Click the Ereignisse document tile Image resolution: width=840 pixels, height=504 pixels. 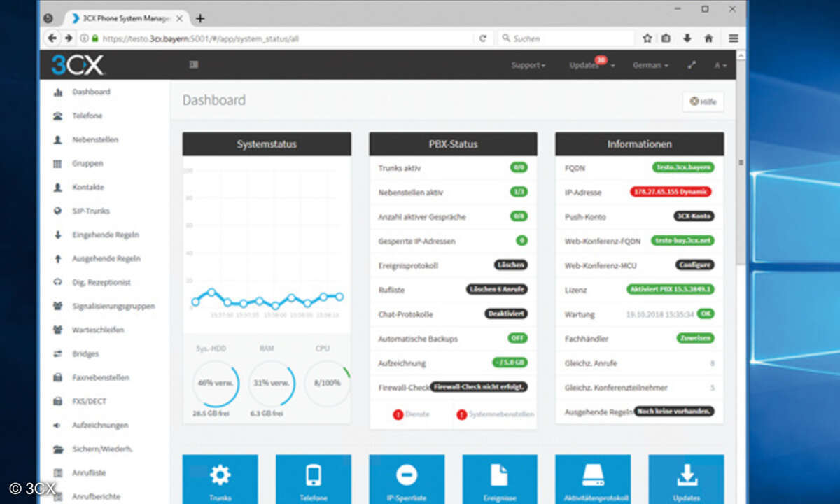(x=500, y=479)
